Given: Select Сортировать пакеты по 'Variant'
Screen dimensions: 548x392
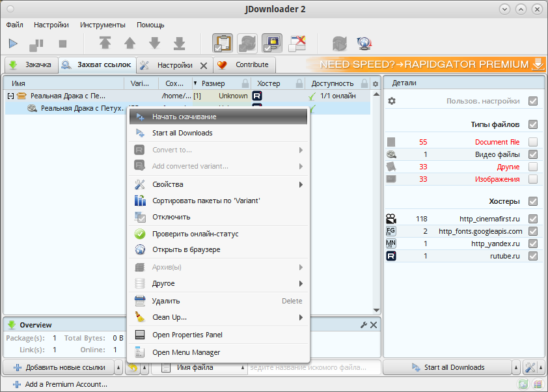Looking at the screenshot, I should click(218, 201).
